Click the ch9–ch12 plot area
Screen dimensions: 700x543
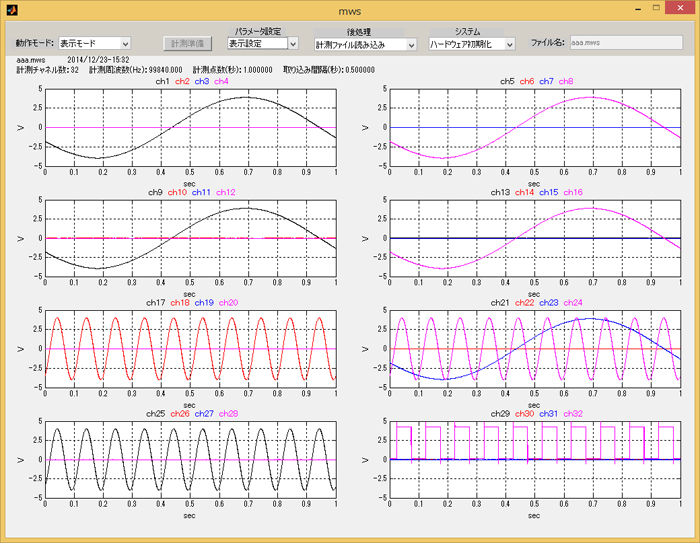click(x=191, y=238)
